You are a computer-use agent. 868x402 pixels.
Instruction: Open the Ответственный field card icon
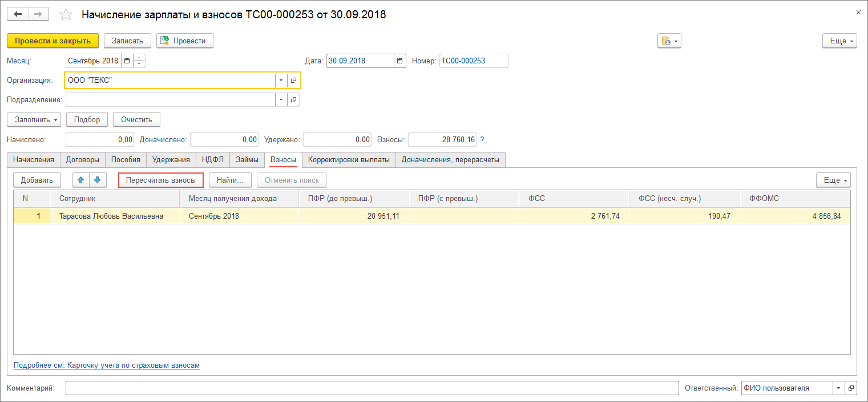[x=851, y=388]
